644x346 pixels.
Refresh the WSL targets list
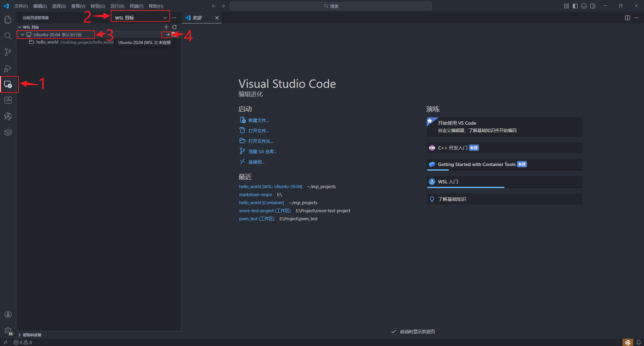(x=174, y=27)
